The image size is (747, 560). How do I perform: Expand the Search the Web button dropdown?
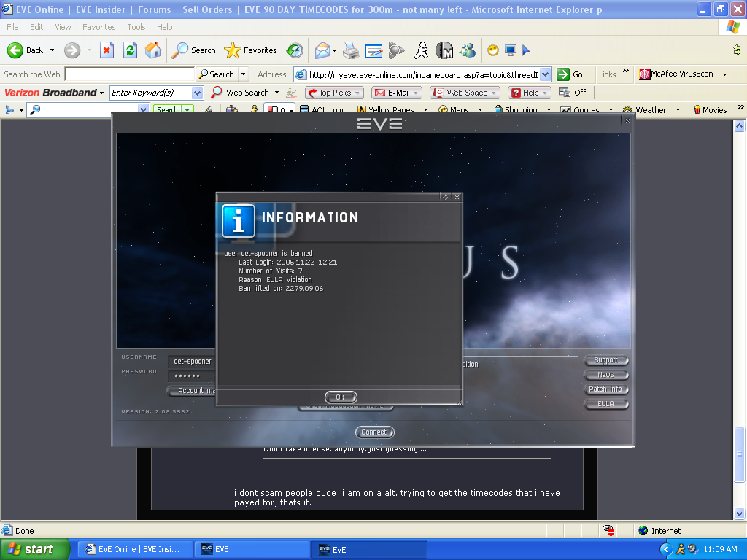244,74
